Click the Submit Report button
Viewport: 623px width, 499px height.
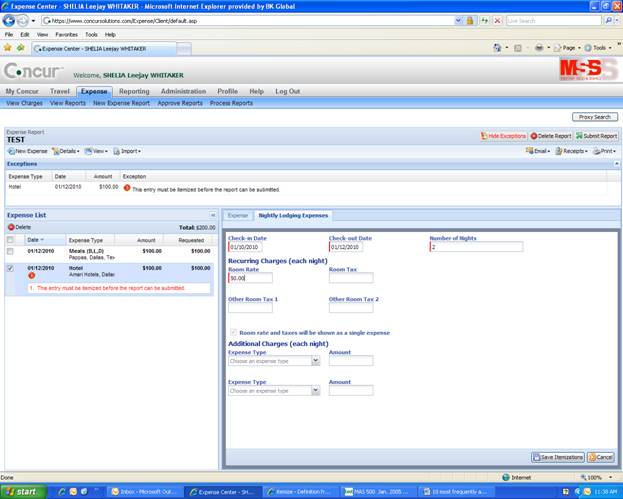tap(596, 136)
